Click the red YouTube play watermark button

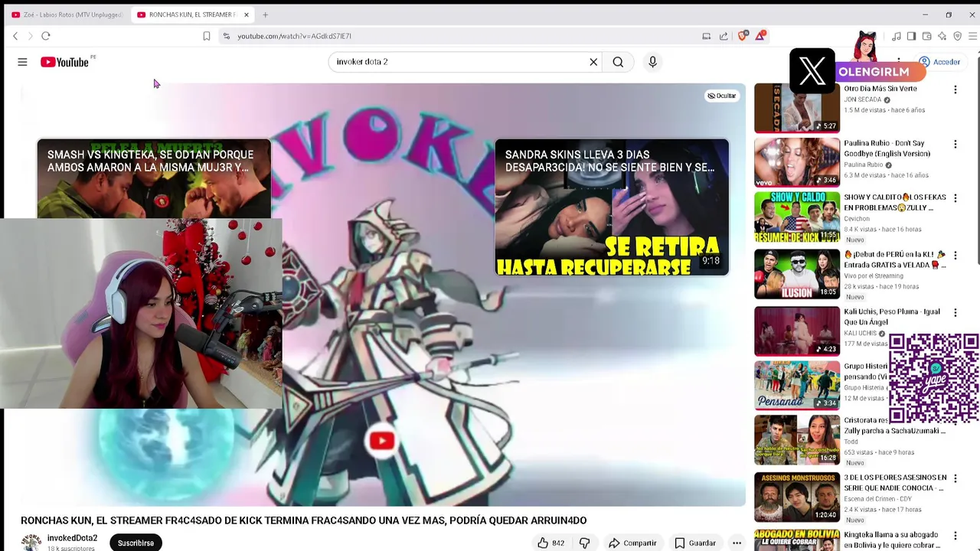(382, 441)
